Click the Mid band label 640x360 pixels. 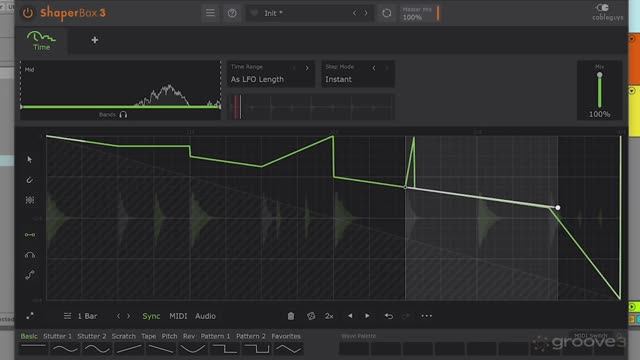click(29, 69)
